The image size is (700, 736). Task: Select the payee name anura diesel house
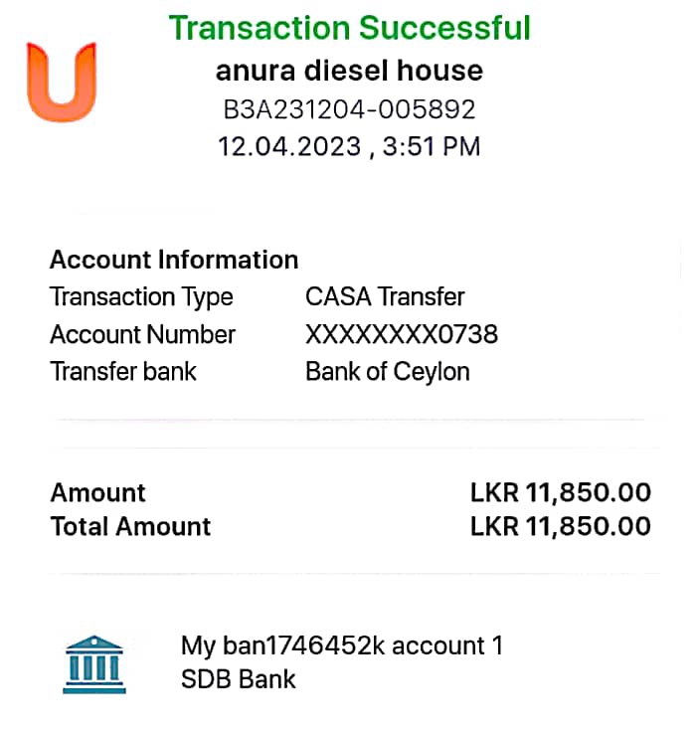(x=349, y=72)
